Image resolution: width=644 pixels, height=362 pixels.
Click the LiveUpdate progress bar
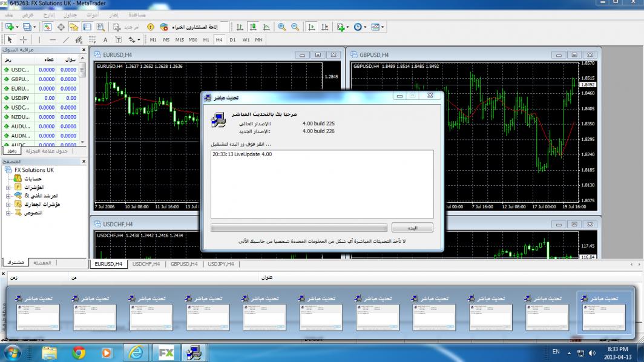(x=298, y=228)
